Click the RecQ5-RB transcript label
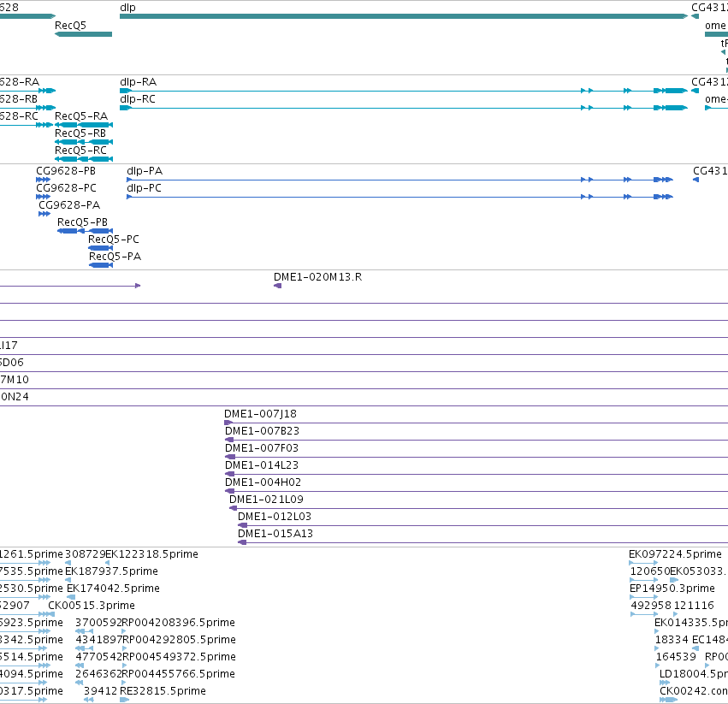728x704 pixels. pyautogui.click(x=80, y=133)
